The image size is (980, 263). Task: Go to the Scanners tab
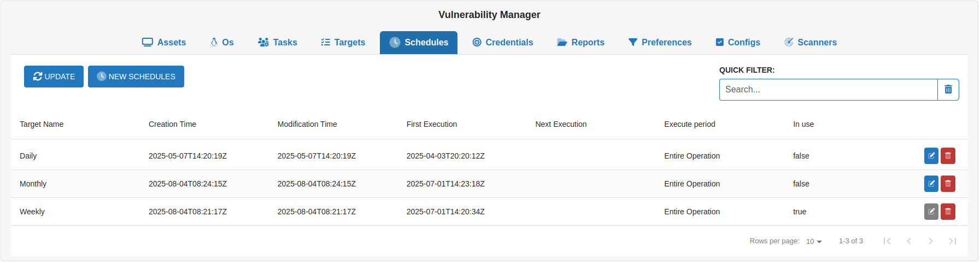click(x=811, y=43)
